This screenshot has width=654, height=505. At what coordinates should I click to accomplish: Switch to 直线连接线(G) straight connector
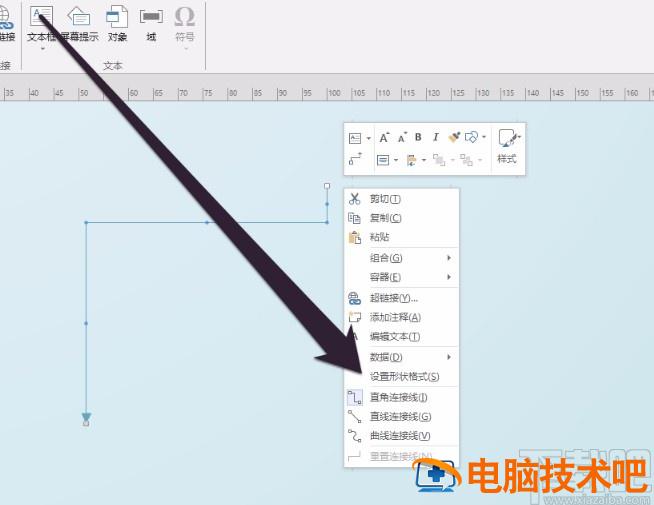pyautogui.click(x=401, y=417)
